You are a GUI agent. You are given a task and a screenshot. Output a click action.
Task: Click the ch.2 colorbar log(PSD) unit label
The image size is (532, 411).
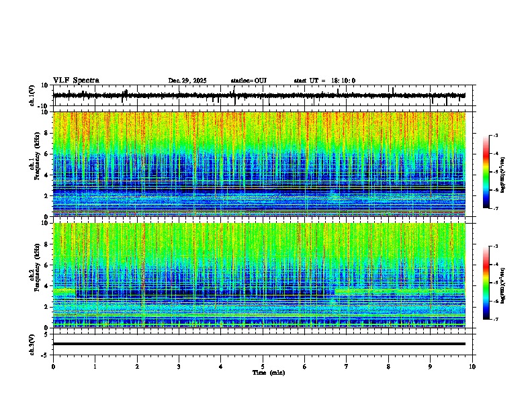pyautogui.click(x=502, y=285)
